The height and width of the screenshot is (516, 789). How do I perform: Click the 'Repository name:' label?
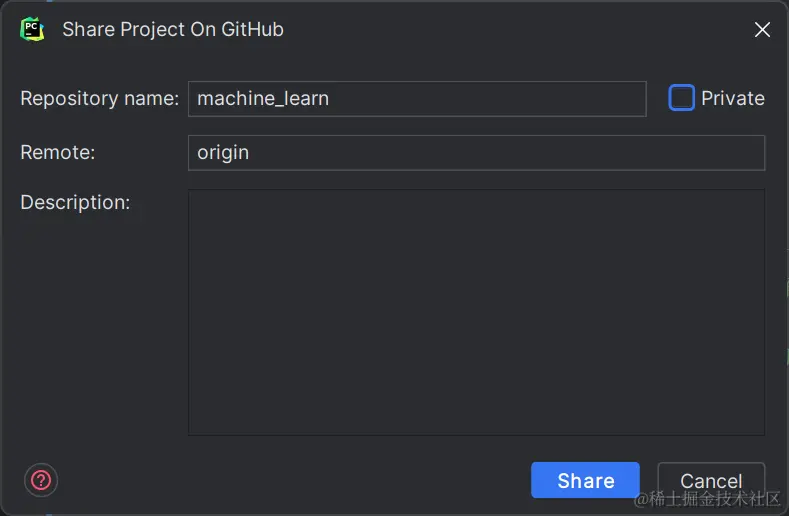coord(99,99)
